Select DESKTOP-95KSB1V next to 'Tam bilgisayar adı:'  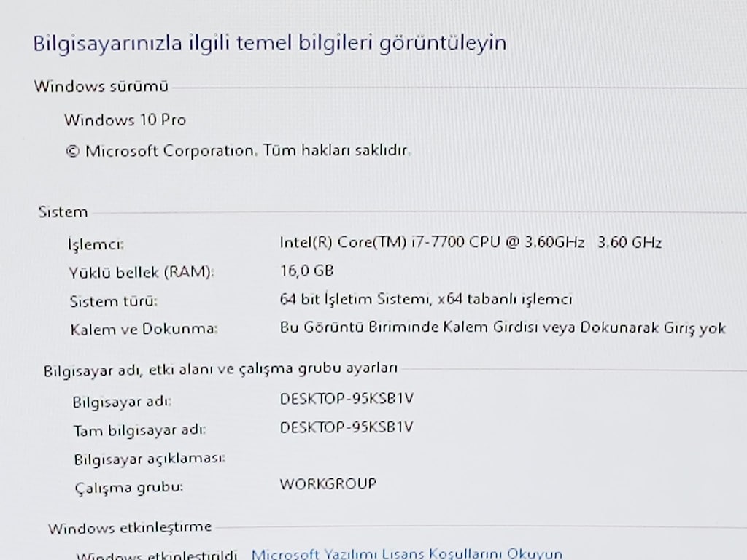point(347,427)
